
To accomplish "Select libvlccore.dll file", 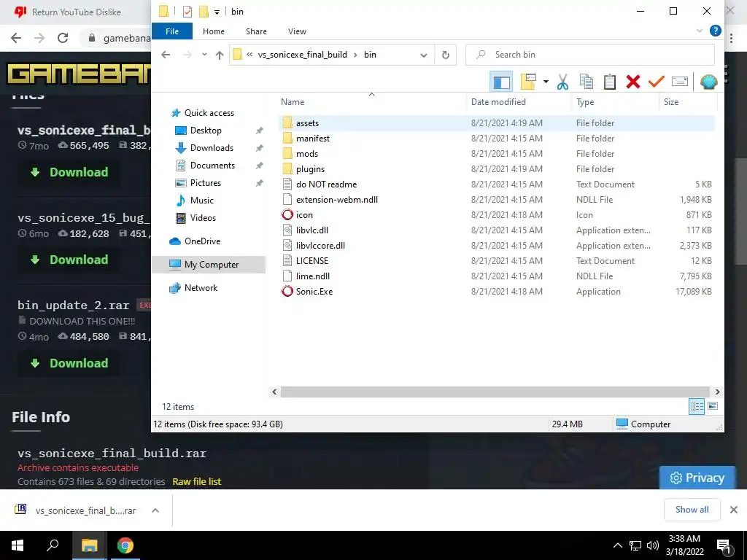I will 497,245.
